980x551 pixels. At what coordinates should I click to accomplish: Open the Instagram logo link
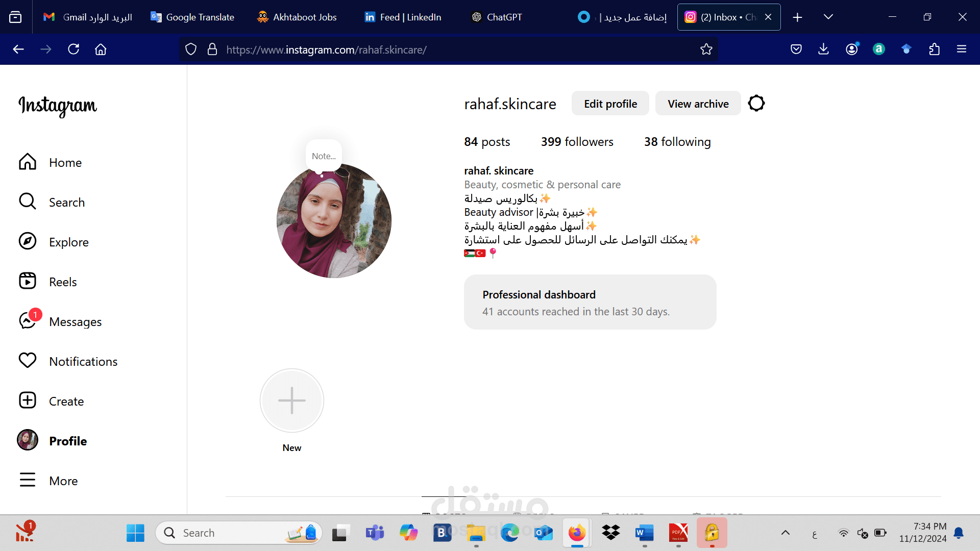57,106
